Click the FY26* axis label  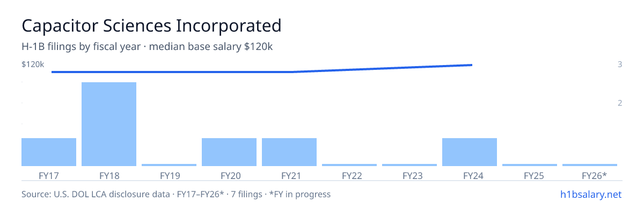[x=594, y=175]
